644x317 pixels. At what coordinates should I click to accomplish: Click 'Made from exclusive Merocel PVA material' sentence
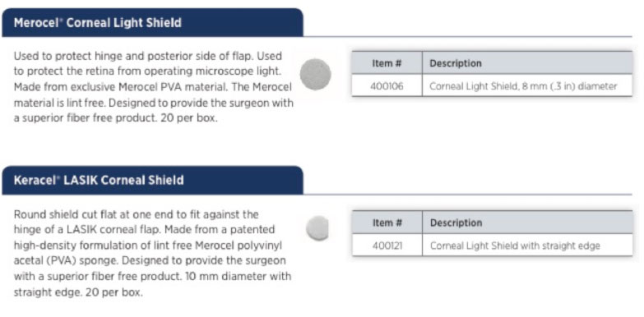[x=131, y=87]
